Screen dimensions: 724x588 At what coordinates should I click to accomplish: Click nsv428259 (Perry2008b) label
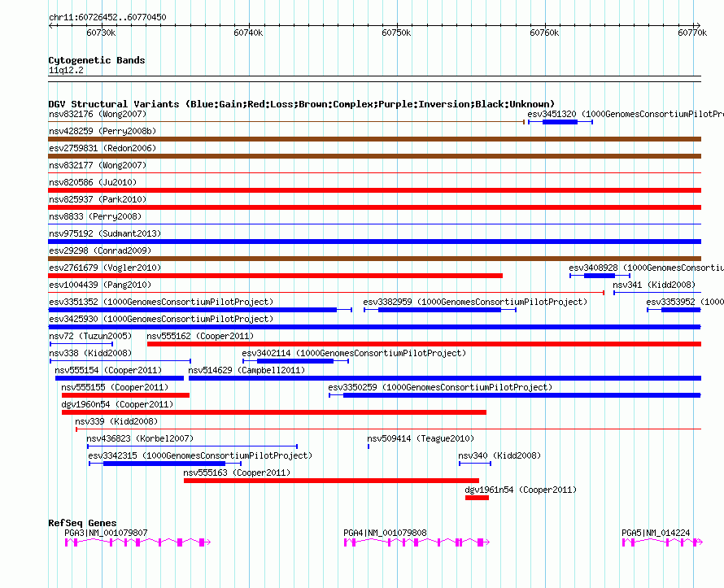[x=102, y=131]
